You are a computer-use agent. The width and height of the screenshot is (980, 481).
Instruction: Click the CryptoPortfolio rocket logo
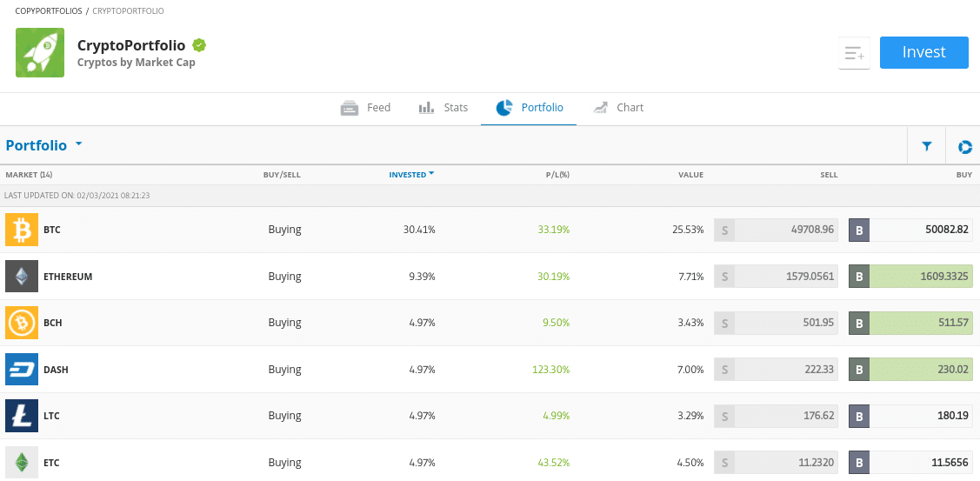[40, 52]
